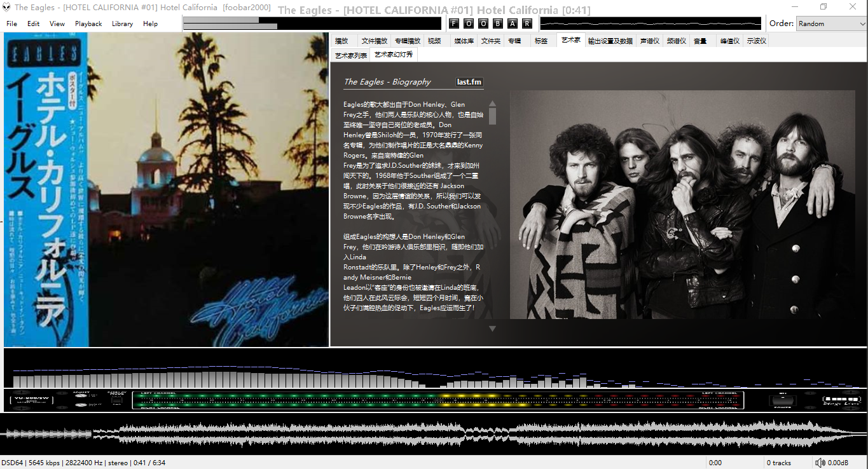Open the Order playback mode dropdown
This screenshot has width=868, height=469.
[x=831, y=24]
